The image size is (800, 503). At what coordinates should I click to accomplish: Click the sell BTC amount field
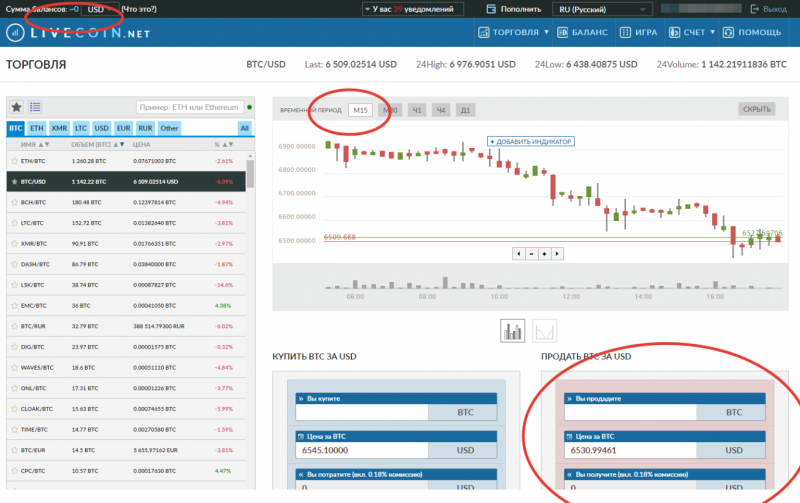point(630,412)
